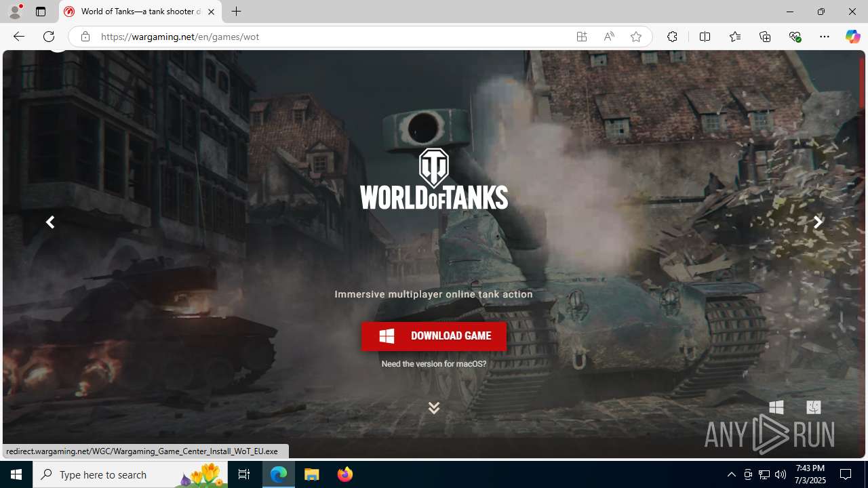Viewport: 868px width, 488px height.
Task: Open the Copilot sidebar
Action: click(852, 37)
